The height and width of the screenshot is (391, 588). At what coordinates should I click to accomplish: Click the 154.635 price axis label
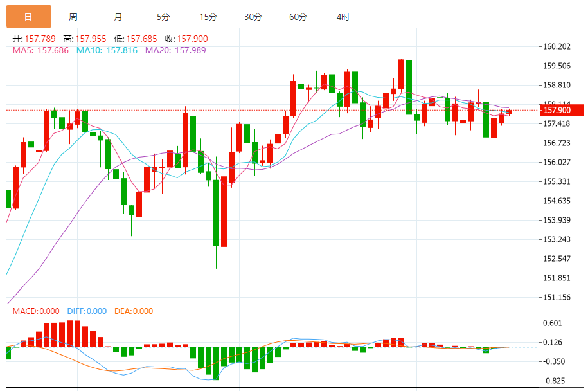click(557, 201)
